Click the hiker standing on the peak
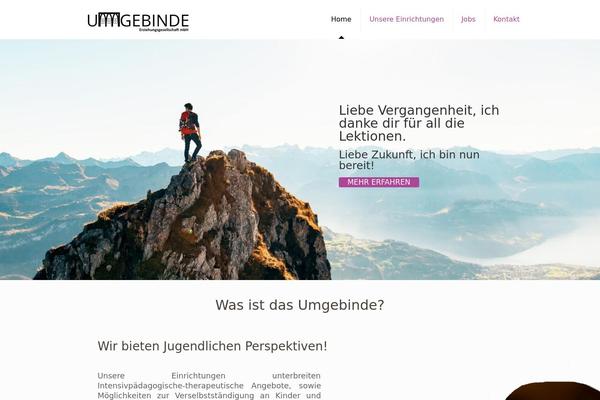The height and width of the screenshot is (400, 600). 190,132
